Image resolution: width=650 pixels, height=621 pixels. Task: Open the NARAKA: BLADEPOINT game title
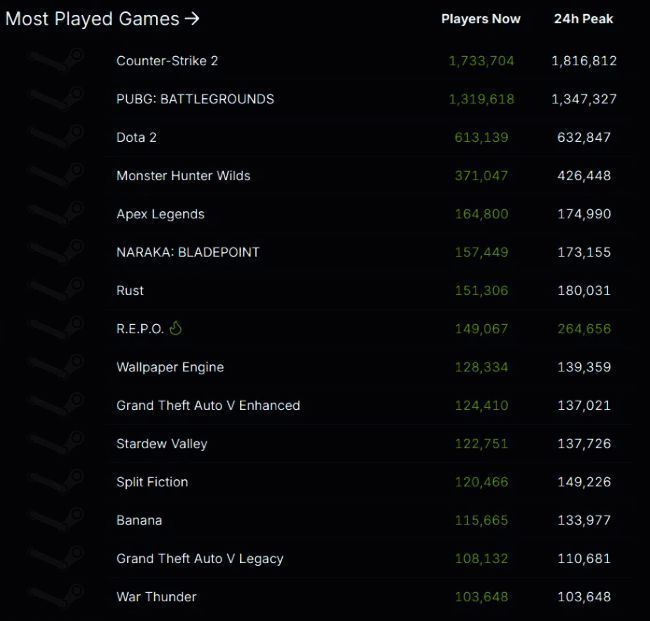coord(187,252)
